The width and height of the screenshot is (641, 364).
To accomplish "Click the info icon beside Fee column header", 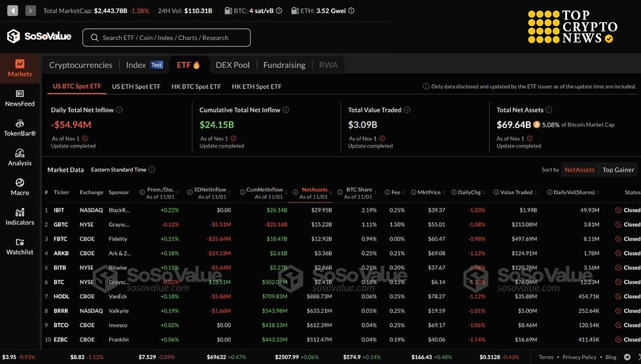I will coord(387,192).
